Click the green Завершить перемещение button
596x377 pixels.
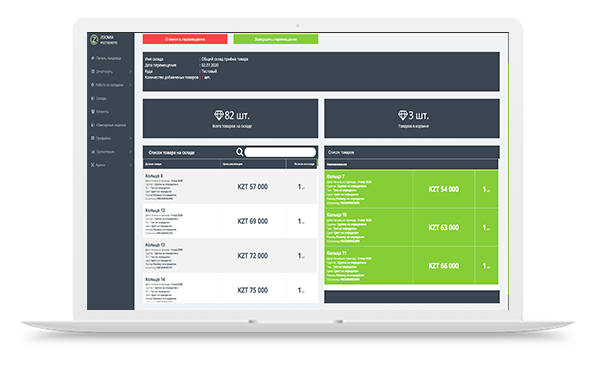click(x=276, y=39)
